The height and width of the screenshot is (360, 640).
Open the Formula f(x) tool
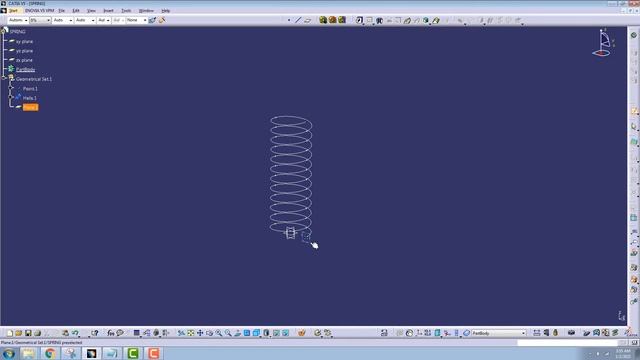tap(111, 333)
